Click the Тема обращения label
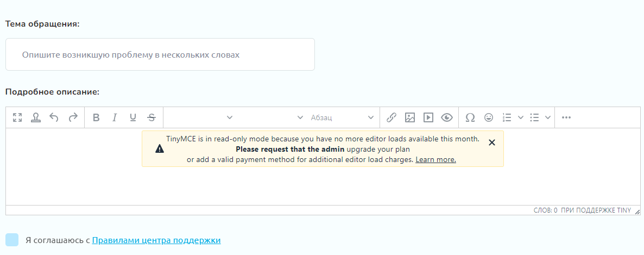The image size is (644, 255). coord(42,24)
